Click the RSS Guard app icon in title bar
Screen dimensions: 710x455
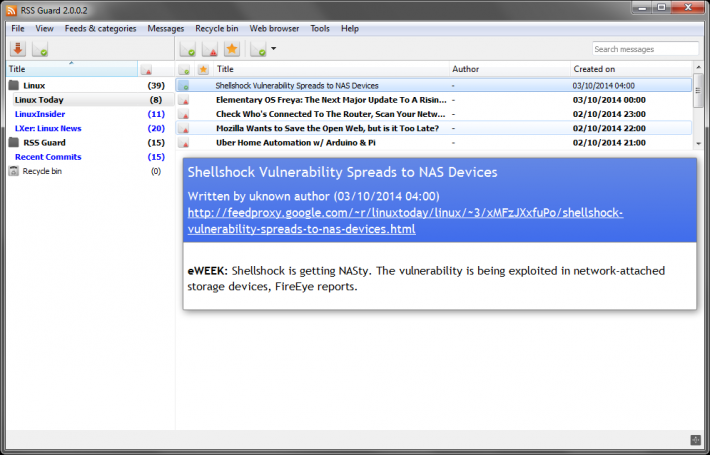[12, 10]
